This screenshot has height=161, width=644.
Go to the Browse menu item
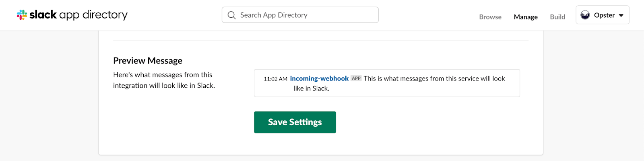(x=490, y=17)
